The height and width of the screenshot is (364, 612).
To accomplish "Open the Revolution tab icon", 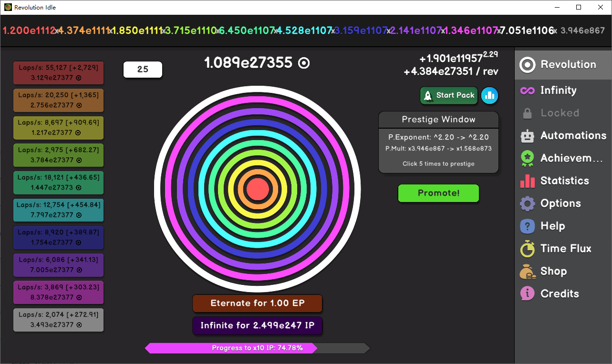I will (527, 65).
